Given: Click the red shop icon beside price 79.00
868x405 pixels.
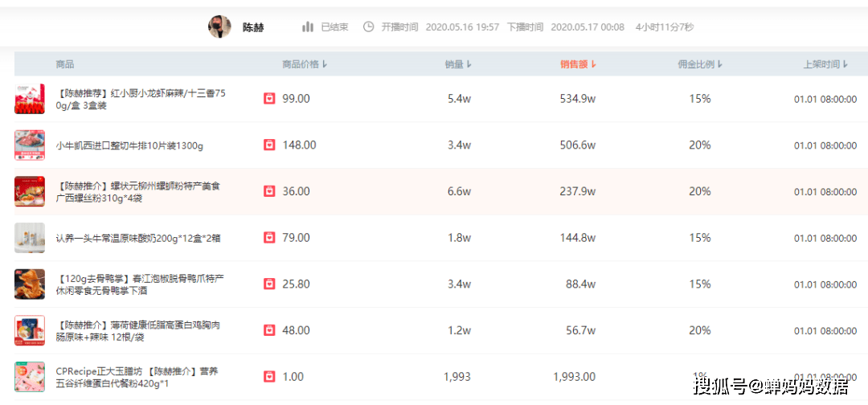Looking at the screenshot, I should pos(269,238).
